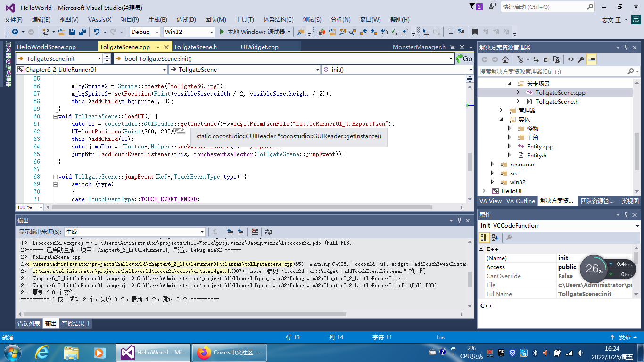The image size is (644, 362).
Task: Switch to MonsterManager.h tab
Action: (x=419, y=47)
